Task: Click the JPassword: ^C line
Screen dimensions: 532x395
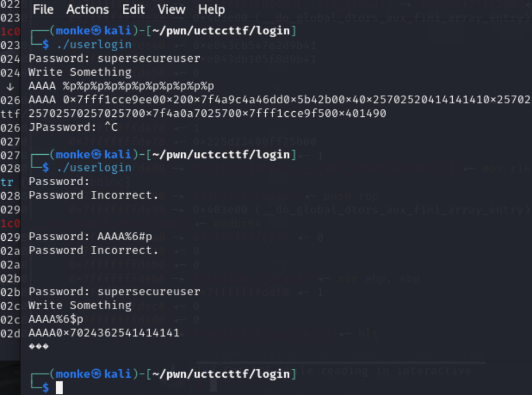Action: pyautogui.click(x=73, y=127)
